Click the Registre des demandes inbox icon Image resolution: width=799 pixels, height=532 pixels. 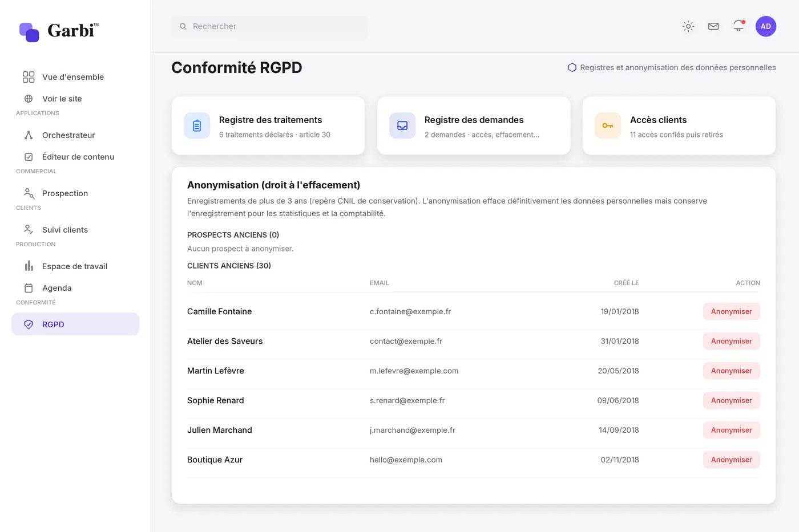click(402, 125)
